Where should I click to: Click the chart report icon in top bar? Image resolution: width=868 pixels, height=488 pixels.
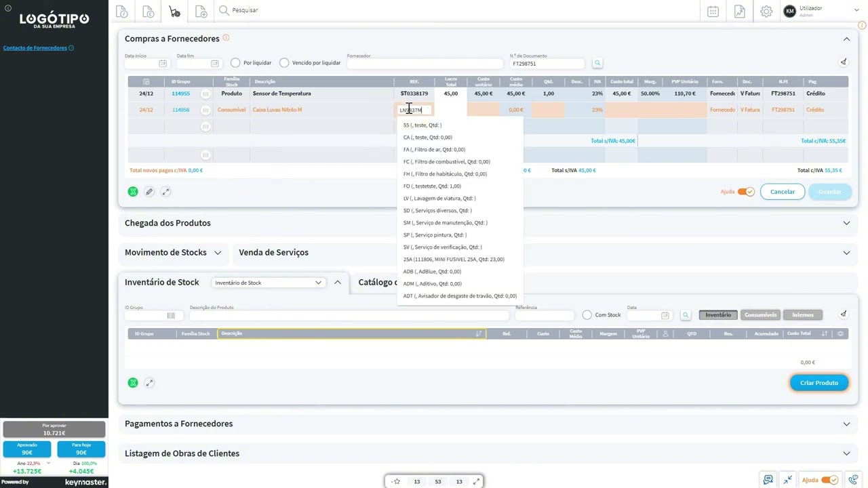pyautogui.click(x=739, y=12)
